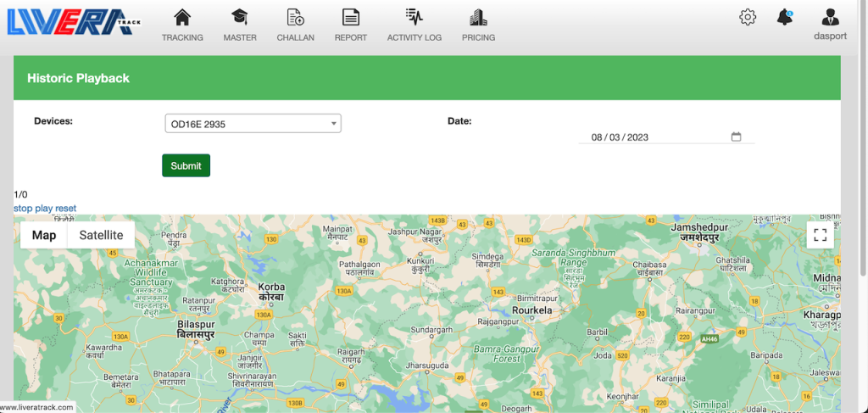Screen dimensions: 868x413
Task: Open the Challan document icon
Action: point(296,18)
